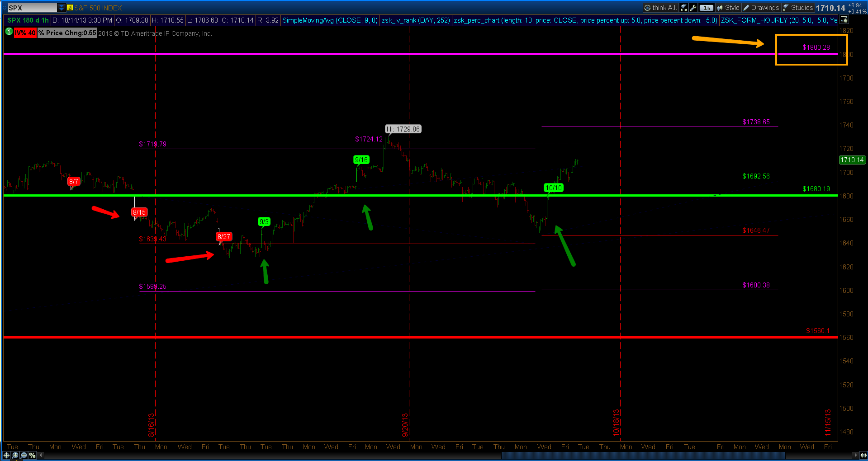Open chart settings with the wrench icon
The height and width of the screenshot is (461, 868).
[693, 7]
